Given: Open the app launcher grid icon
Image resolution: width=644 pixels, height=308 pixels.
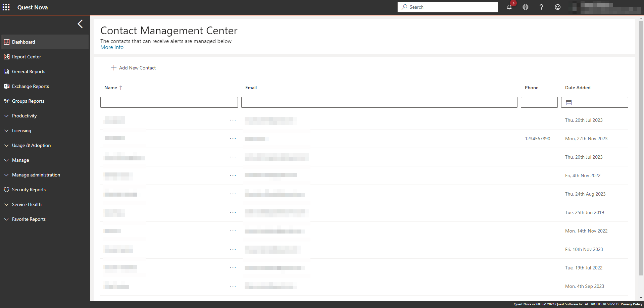Looking at the screenshot, I should (6, 7).
